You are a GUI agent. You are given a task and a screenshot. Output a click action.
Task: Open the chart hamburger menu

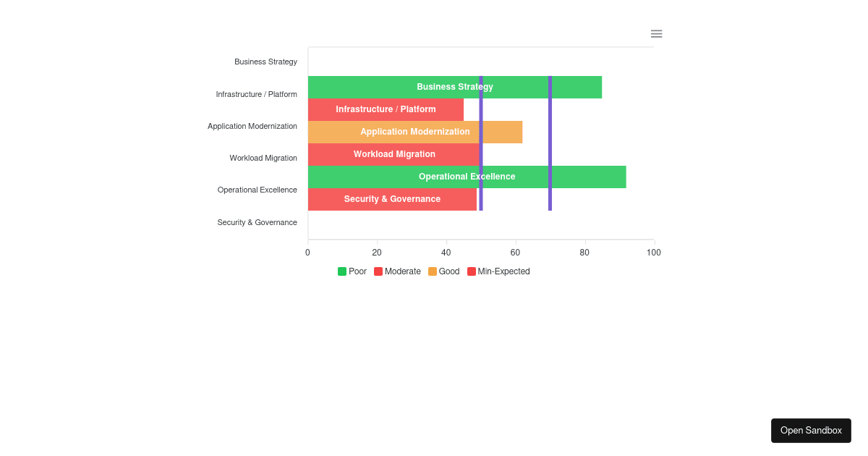point(656,34)
